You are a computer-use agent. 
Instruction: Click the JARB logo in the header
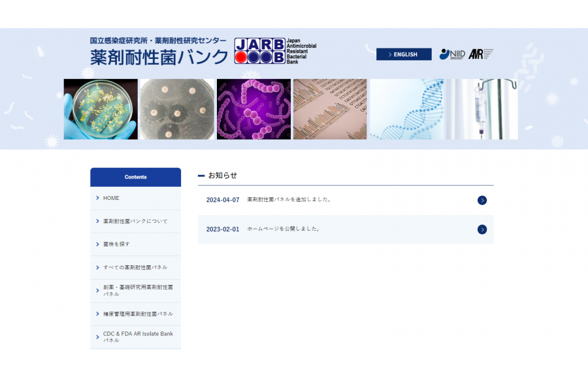click(275, 51)
